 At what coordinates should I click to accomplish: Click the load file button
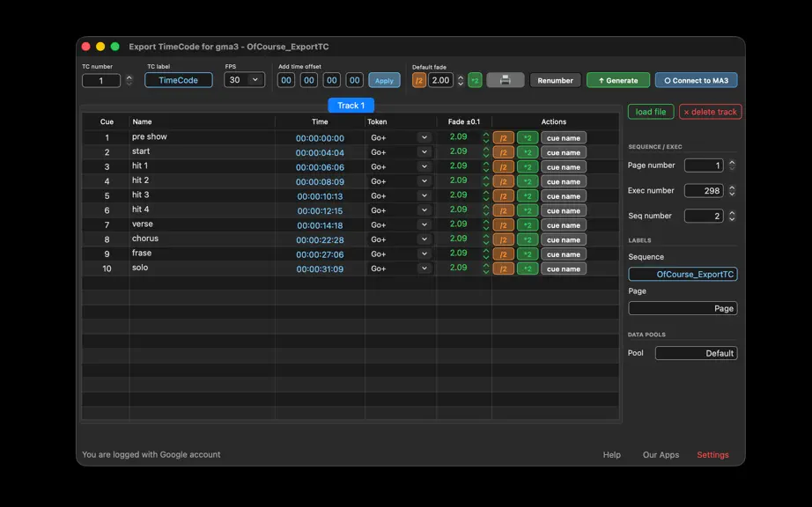point(651,112)
